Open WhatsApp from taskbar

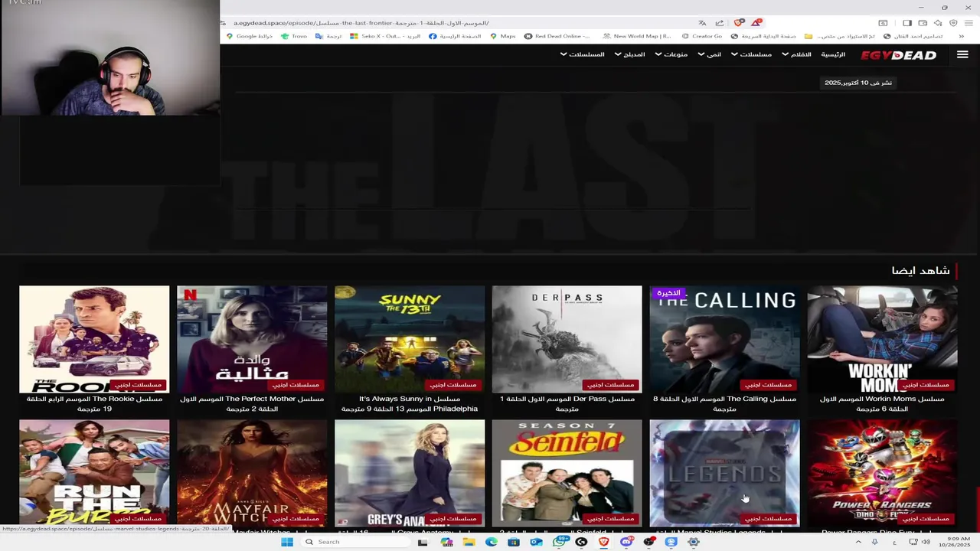coord(560,542)
